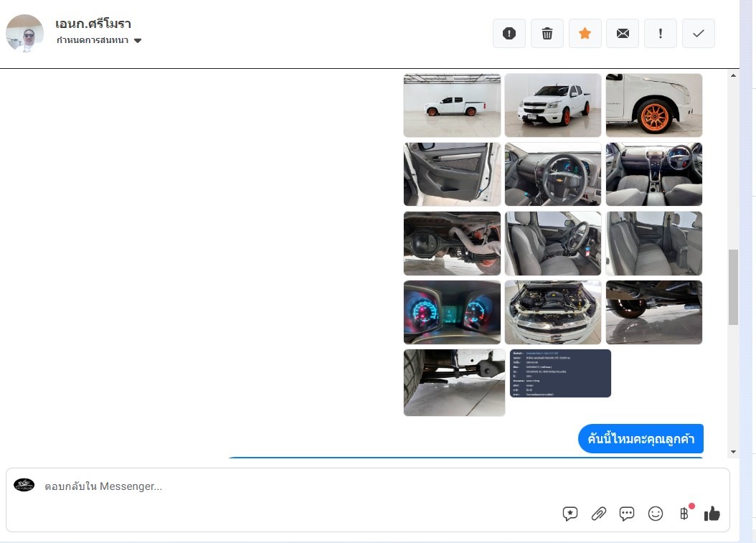The height and width of the screenshot is (543, 756).
Task: Open the emoji picker
Action: click(x=656, y=514)
